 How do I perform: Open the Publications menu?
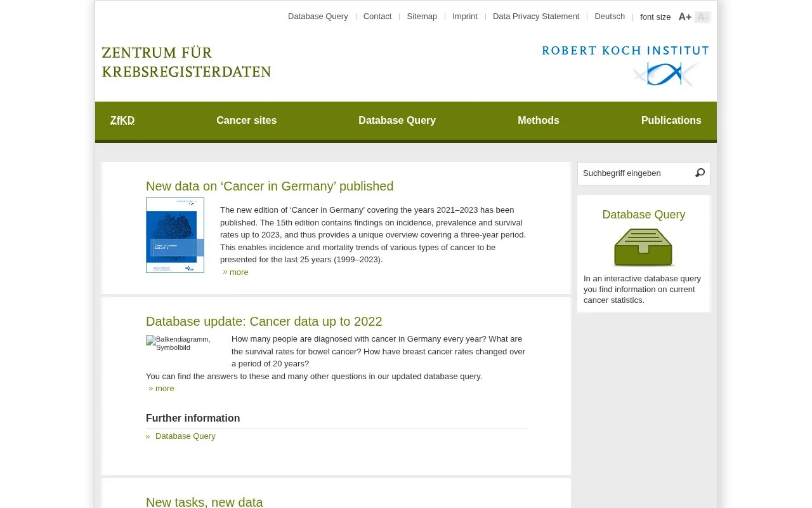(671, 121)
